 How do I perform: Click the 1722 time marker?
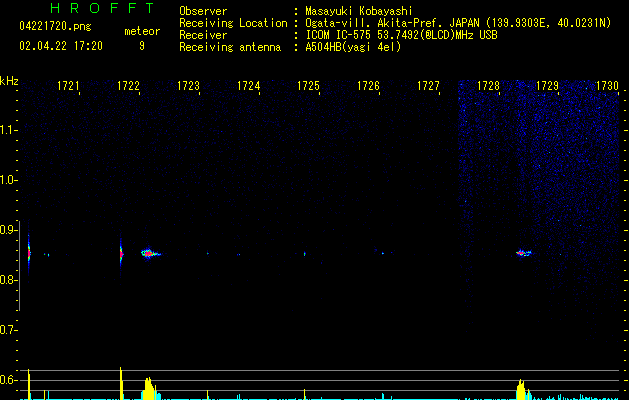click(x=128, y=86)
